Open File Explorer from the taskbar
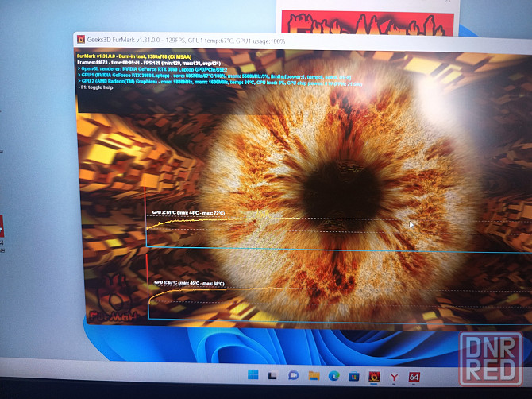The height and width of the screenshot is (399, 532). 314,376
